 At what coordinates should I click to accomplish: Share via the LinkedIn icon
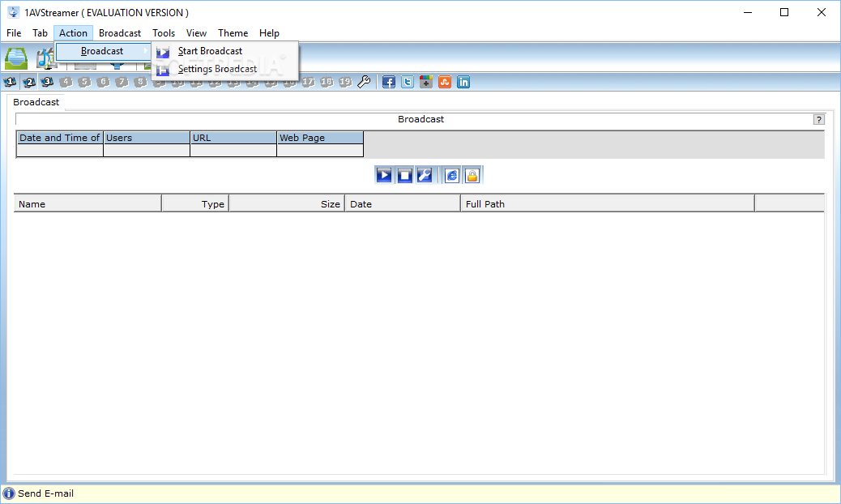[x=463, y=82]
